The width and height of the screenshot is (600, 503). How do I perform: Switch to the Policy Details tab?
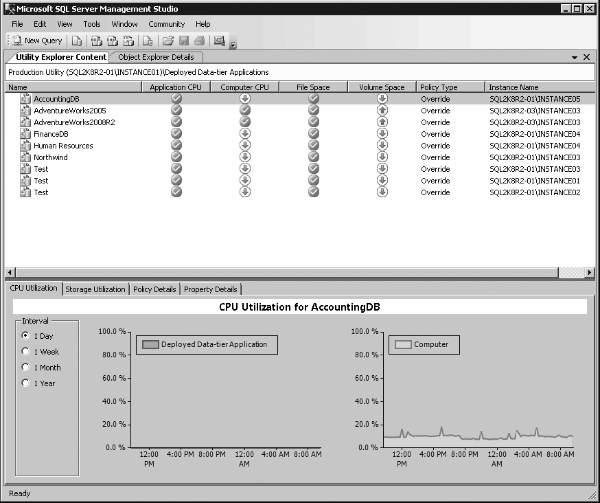pyautogui.click(x=155, y=289)
